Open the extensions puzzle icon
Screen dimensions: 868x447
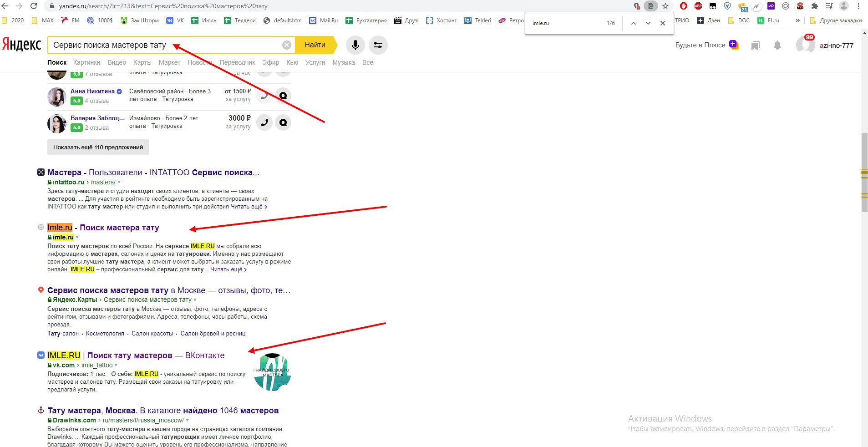click(815, 6)
